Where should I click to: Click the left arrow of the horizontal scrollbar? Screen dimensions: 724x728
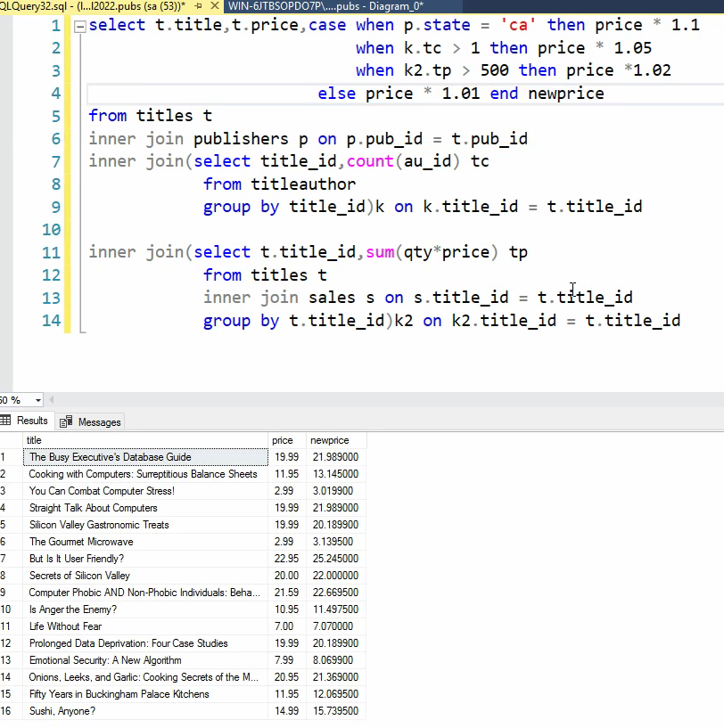pos(51,400)
